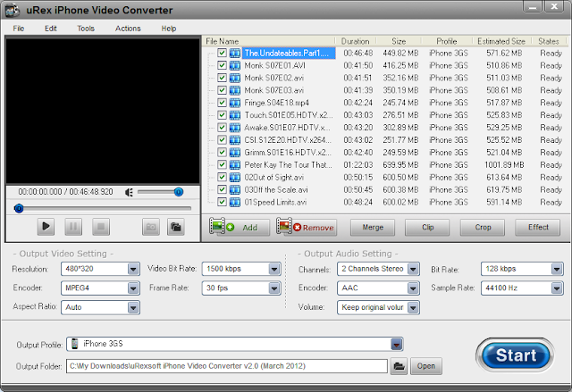The height and width of the screenshot is (392, 572).
Task: Click film icon for Monk S07E01.AVI
Action: click(234, 65)
